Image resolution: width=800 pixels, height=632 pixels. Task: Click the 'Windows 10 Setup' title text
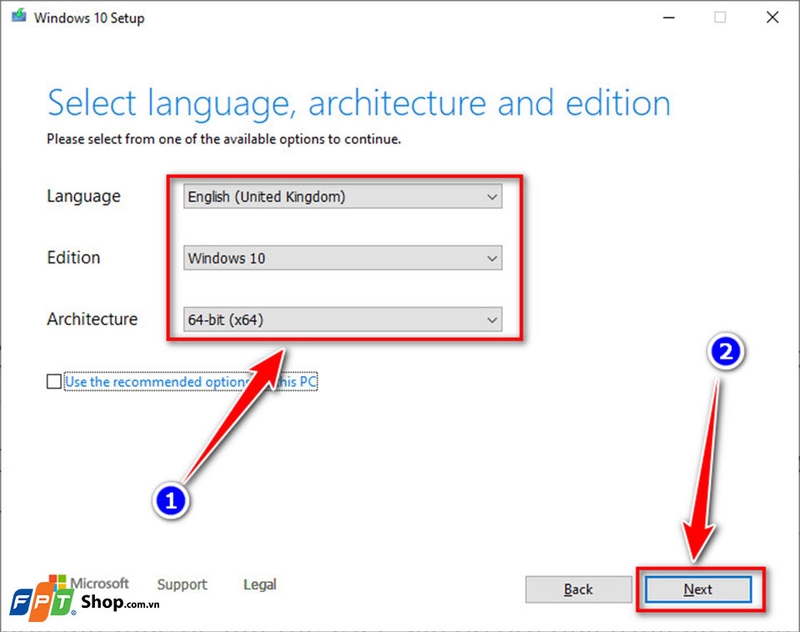click(x=89, y=18)
